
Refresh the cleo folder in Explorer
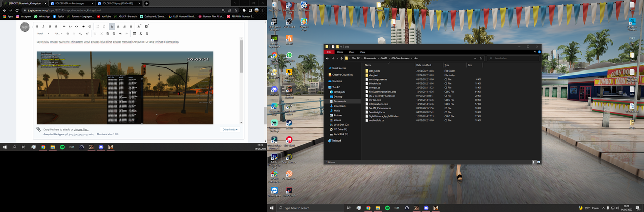click(x=481, y=58)
